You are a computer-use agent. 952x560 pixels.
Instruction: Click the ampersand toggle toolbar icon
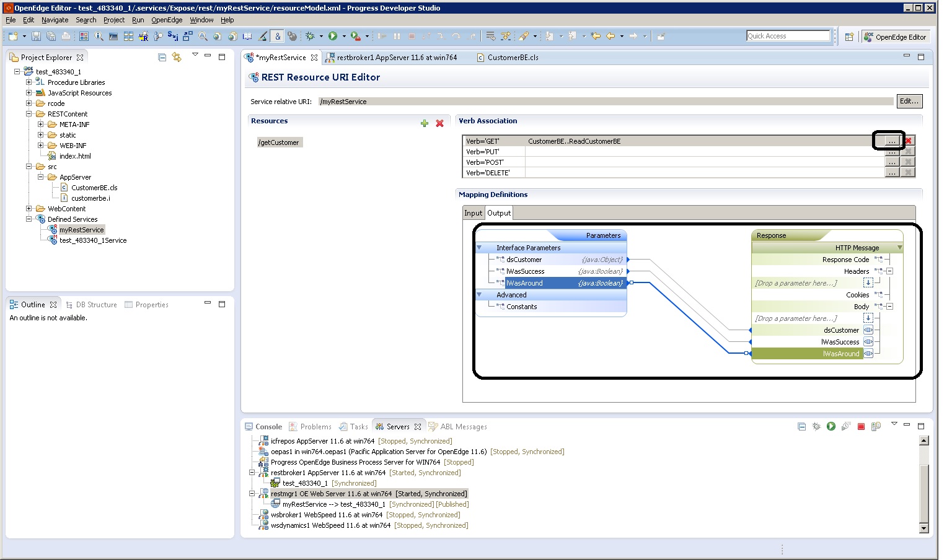coord(278,37)
